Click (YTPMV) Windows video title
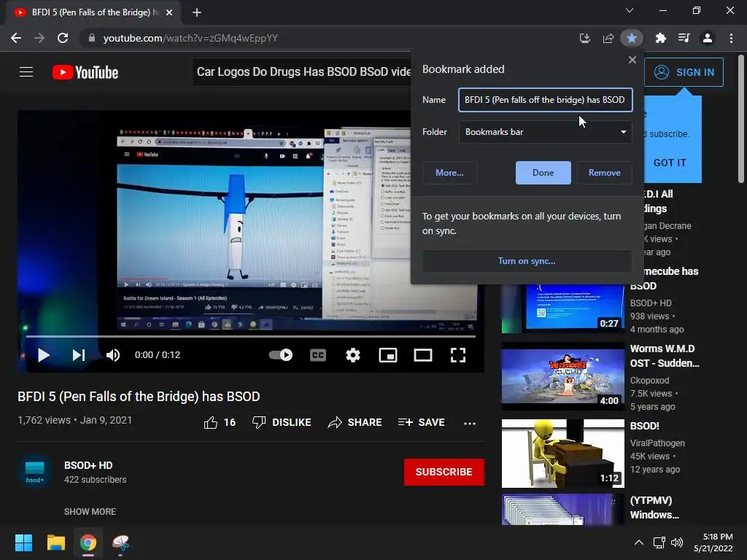Viewport: 747px width, 560px height. pos(654,507)
